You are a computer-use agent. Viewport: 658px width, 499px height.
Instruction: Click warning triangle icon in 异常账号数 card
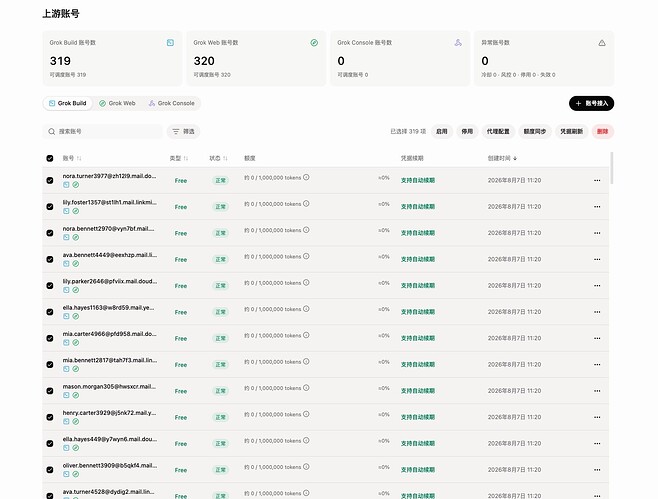point(602,43)
